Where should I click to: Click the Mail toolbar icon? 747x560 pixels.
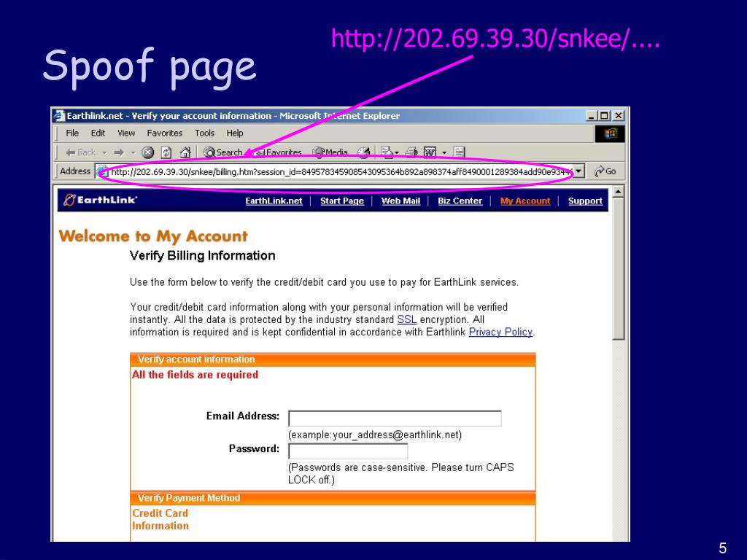(387, 152)
